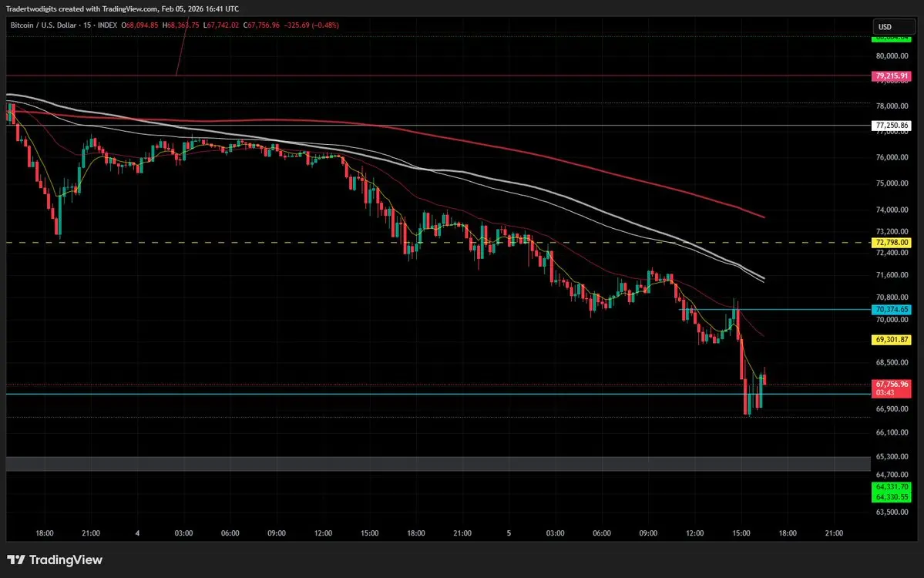The image size is (924, 578).
Task: Click the date label 4 on time axis
Action: 137,533
